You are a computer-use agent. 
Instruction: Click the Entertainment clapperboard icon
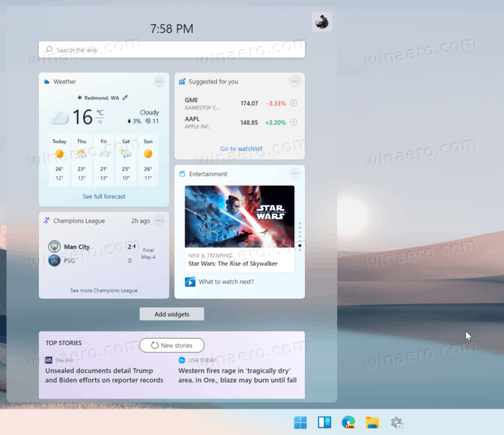click(x=182, y=174)
